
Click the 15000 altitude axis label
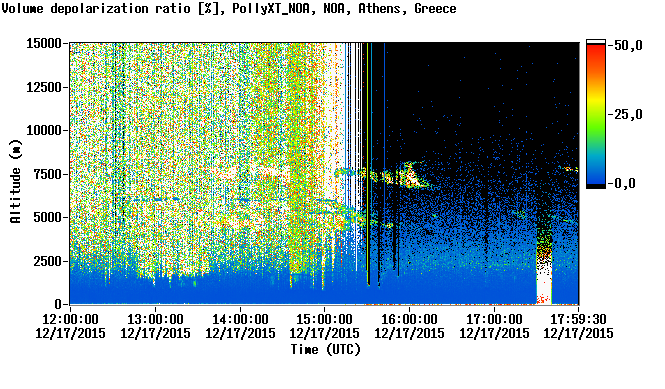44,43
